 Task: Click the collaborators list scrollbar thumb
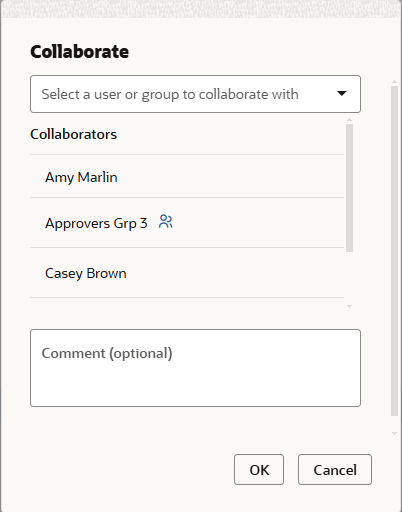pyautogui.click(x=349, y=188)
